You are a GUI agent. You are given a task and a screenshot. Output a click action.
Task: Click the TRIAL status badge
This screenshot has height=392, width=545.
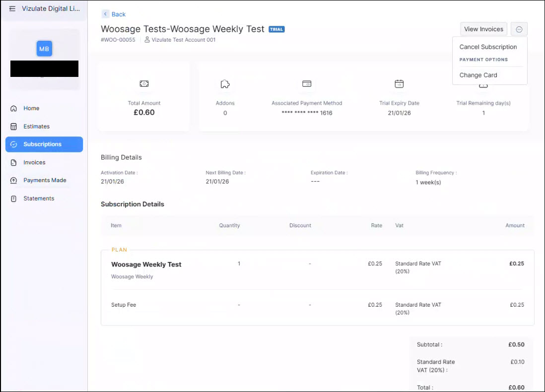pyautogui.click(x=276, y=29)
